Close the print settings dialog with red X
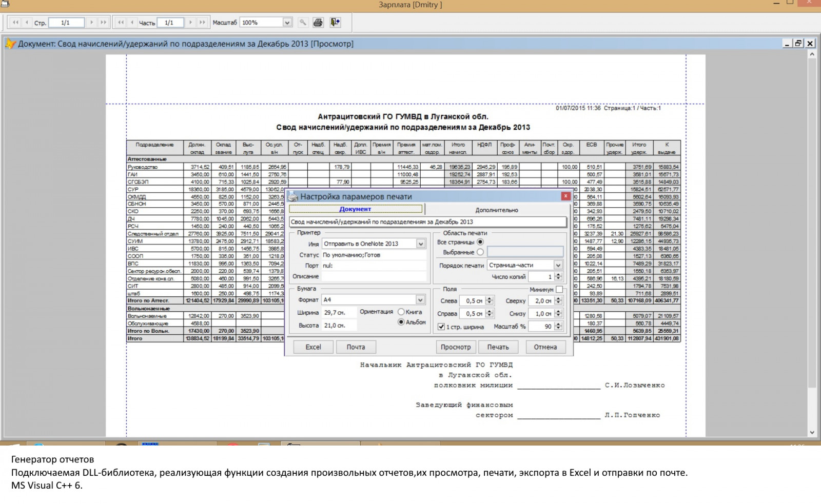Screen dimensions: 821x504 (565, 196)
